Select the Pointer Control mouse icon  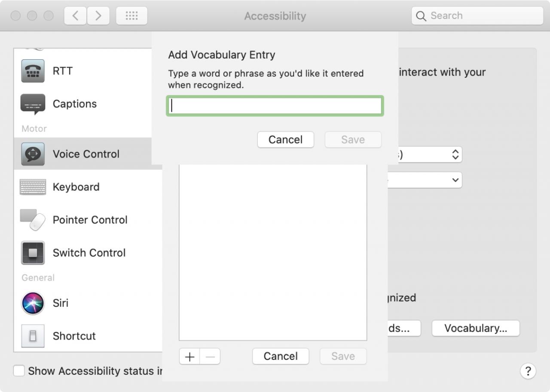pos(33,220)
